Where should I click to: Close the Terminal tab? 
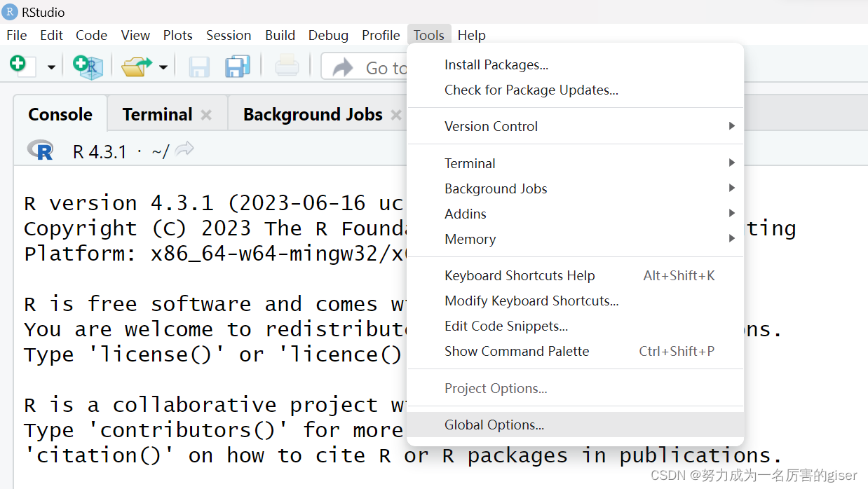(x=206, y=115)
